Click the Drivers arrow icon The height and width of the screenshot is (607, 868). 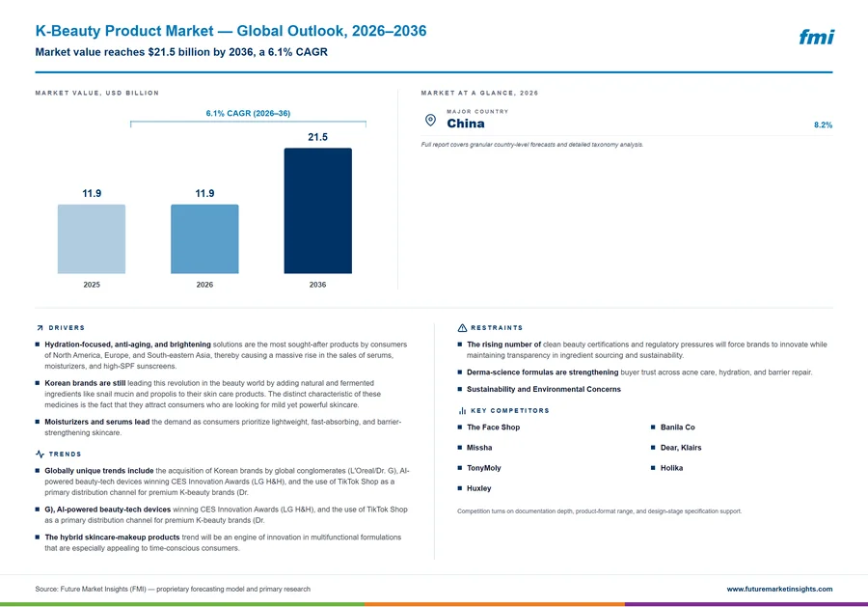point(40,328)
